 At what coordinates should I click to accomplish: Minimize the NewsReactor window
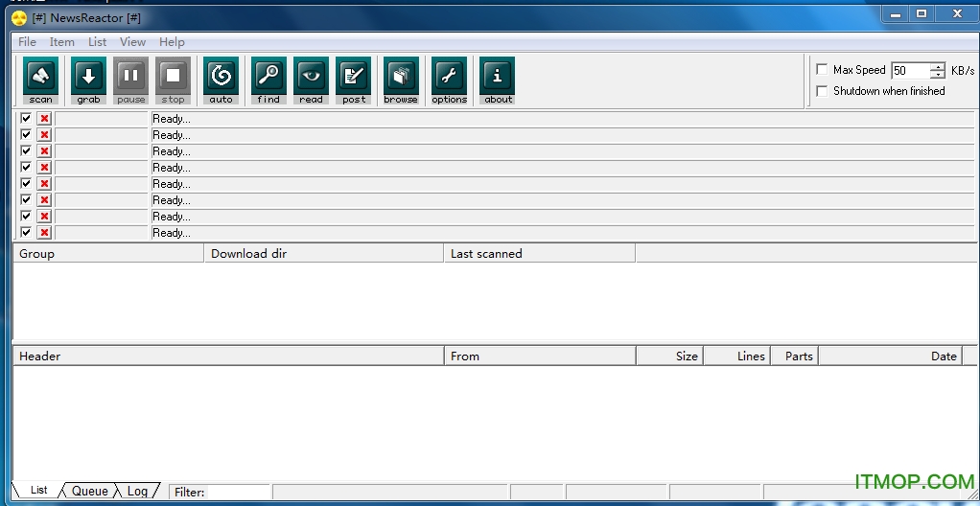(896, 14)
